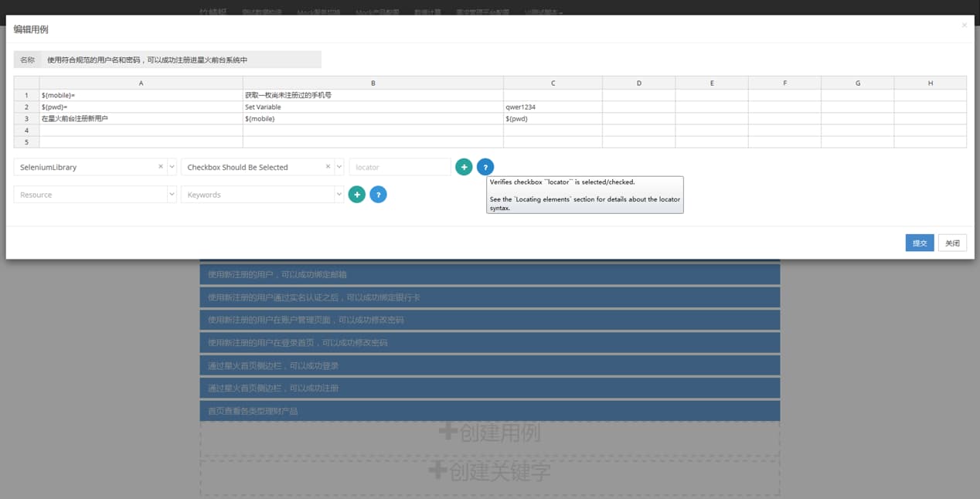The image size is (980, 499).
Task: Open case 通过星火首页侧边栏，可以成功登录
Action: coord(489,365)
